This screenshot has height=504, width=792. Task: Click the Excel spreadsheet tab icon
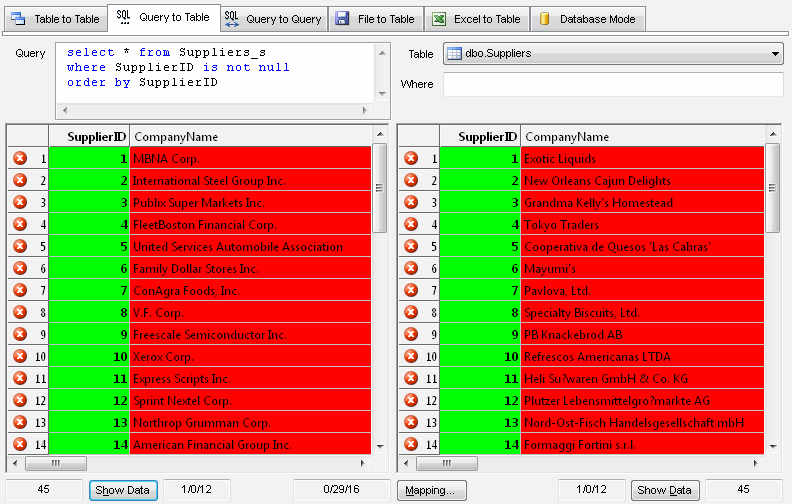tap(439, 19)
